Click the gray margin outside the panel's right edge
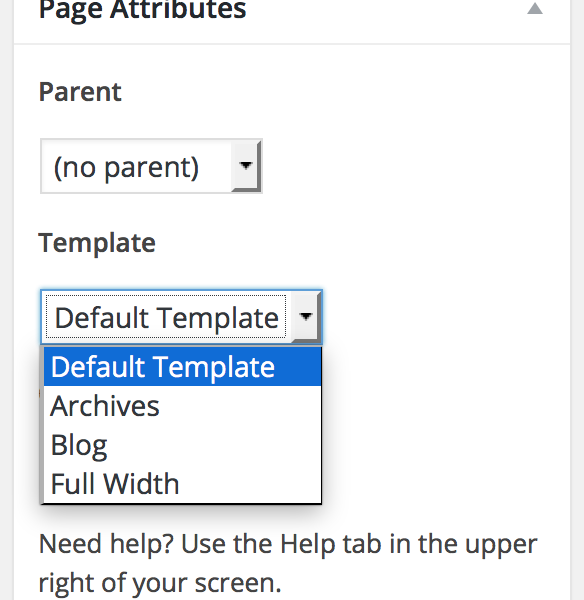 pos(578,300)
